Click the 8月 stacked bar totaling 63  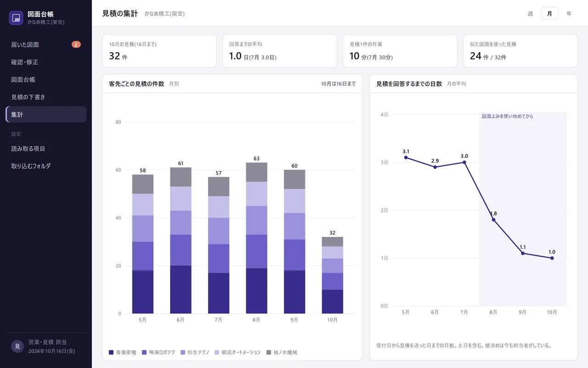[256, 238]
